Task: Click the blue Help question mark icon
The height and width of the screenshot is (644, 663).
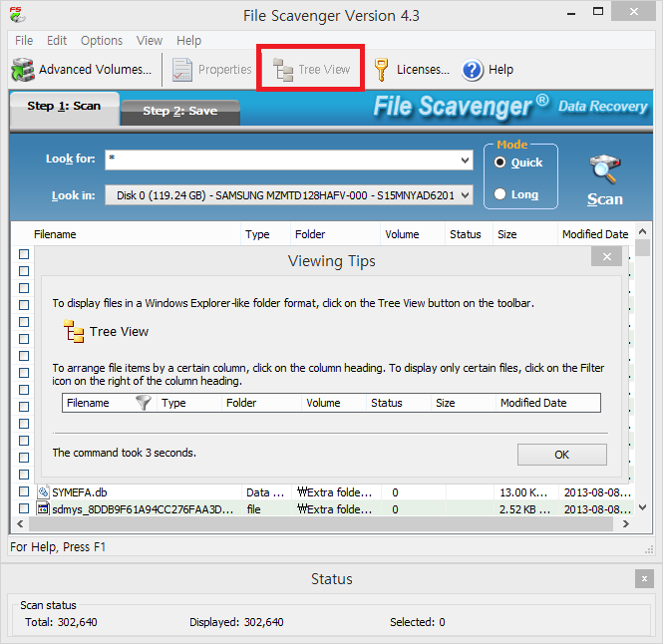Action: 473,70
